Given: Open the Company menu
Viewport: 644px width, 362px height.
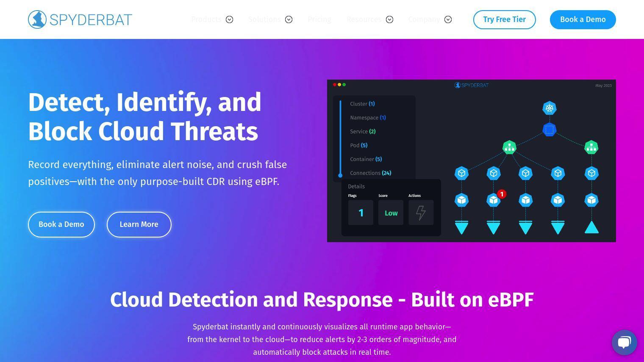Looking at the screenshot, I should pos(424,19).
